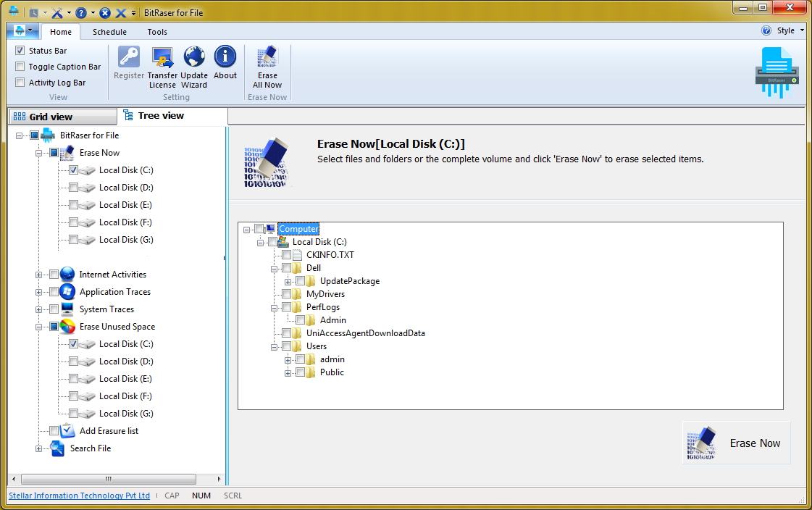
Task: Enable Toggle Caption Bar checkbox
Action: coord(20,66)
